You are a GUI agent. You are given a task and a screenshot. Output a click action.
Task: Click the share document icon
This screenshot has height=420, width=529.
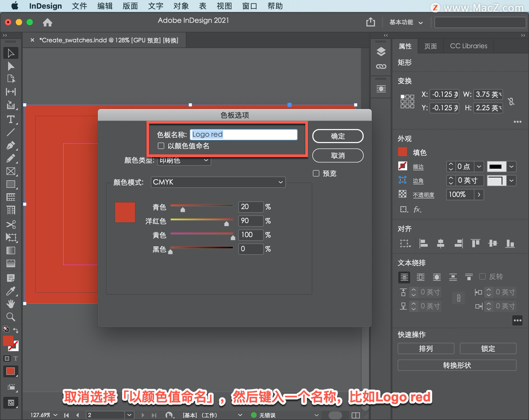coord(371,22)
